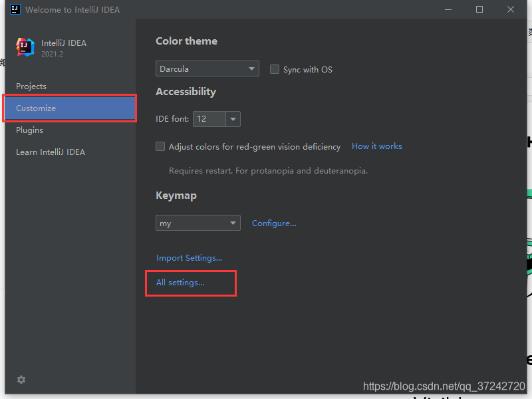Select the Customize tab in sidebar

(x=70, y=108)
